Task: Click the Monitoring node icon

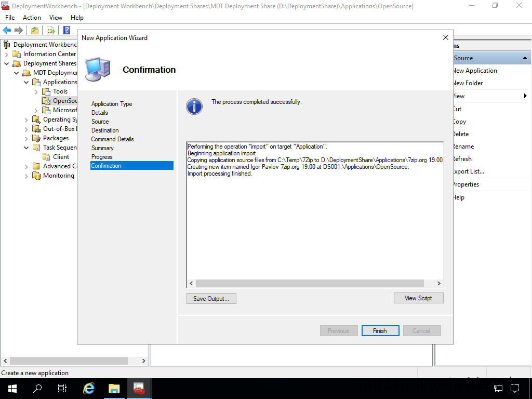Action: point(36,176)
